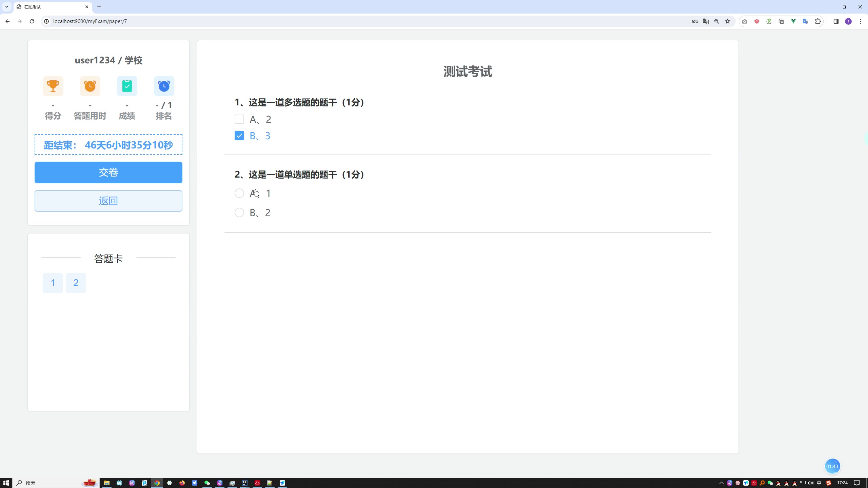Viewport: 868px width, 488px height.
Task: Click the floating 01:43 timer bubble
Action: (832, 466)
